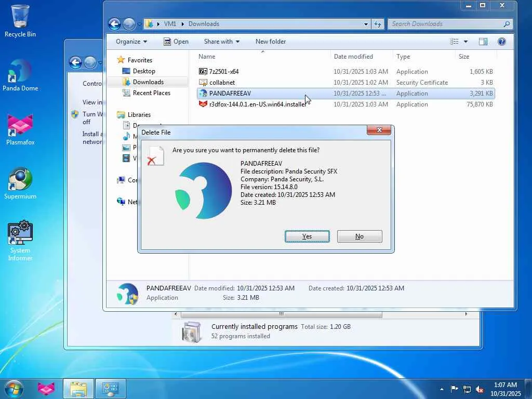Sort by the Size column header

476,57
